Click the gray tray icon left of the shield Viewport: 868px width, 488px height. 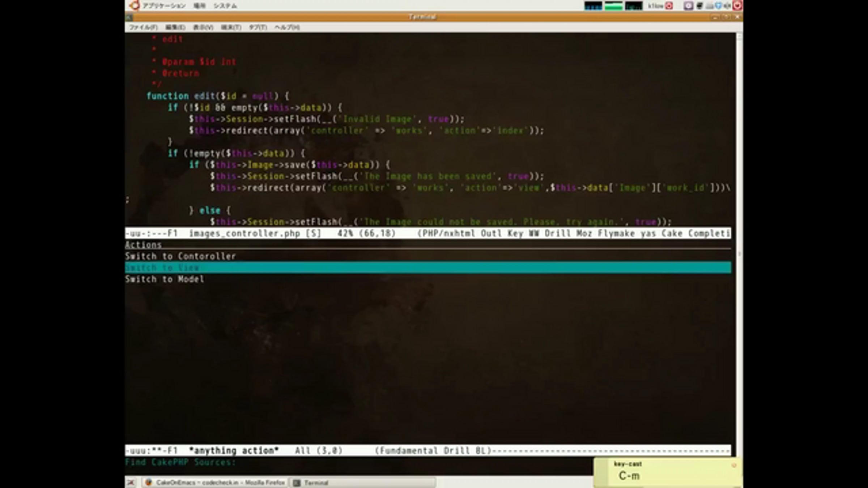[709, 6]
